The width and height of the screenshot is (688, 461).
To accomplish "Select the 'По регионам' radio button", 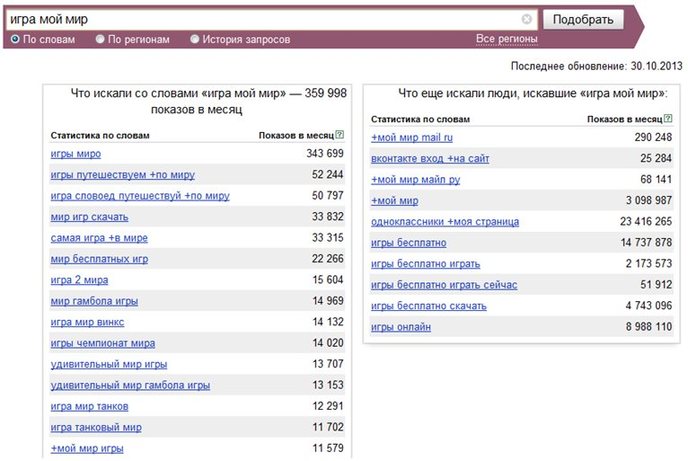I will pyautogui.click(x=100, y=39).
